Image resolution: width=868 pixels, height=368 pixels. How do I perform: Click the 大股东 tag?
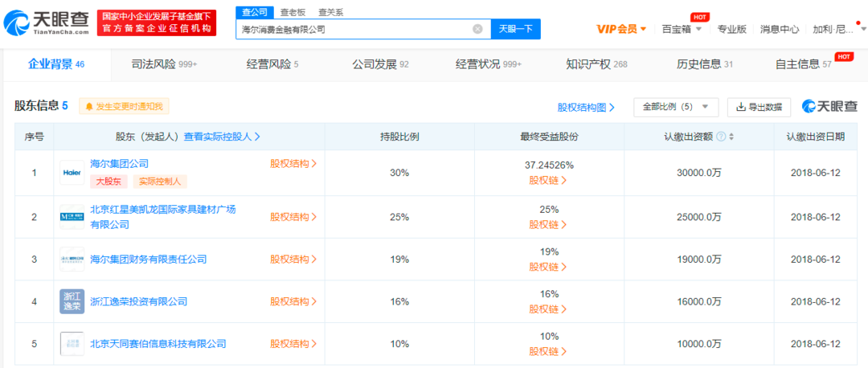tap(109, 181)
